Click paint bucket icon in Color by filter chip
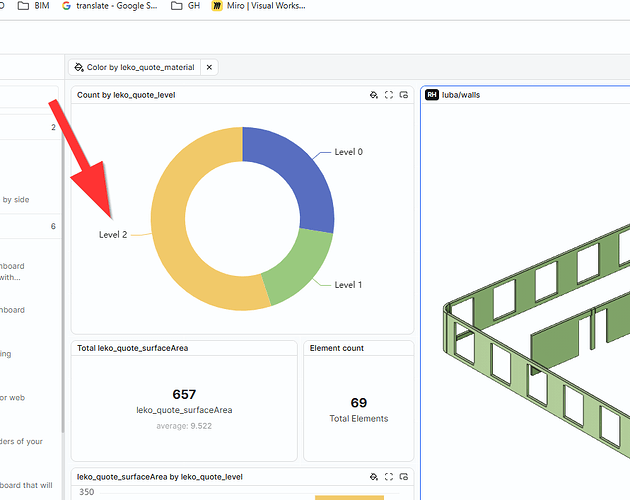The height and width of the screenshot is (500, 630). coord(79,67)
